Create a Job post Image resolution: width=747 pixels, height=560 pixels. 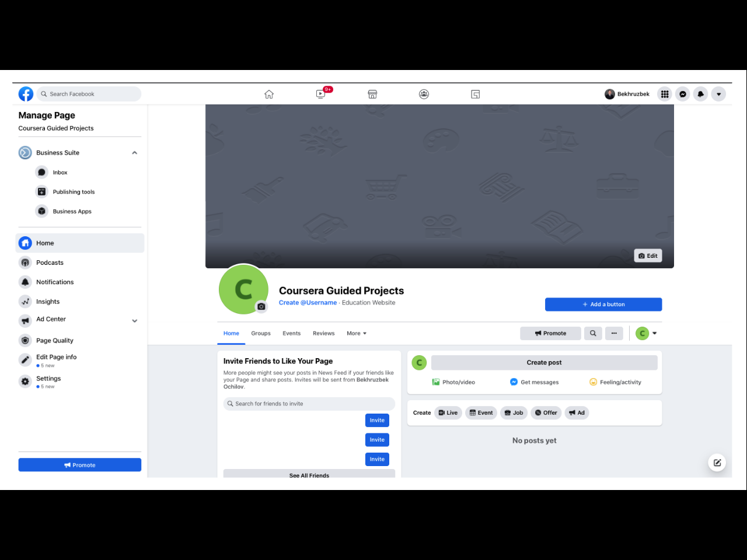(514, 413)
